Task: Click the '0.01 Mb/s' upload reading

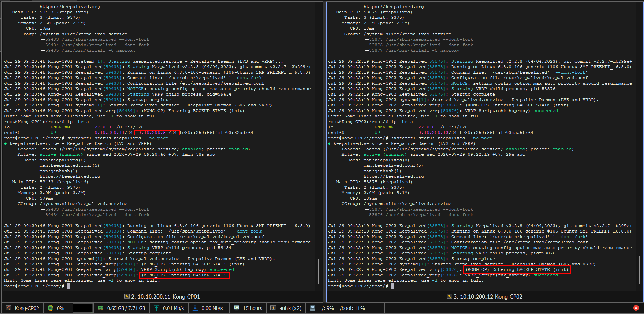Action: click(x=174, y=308)
